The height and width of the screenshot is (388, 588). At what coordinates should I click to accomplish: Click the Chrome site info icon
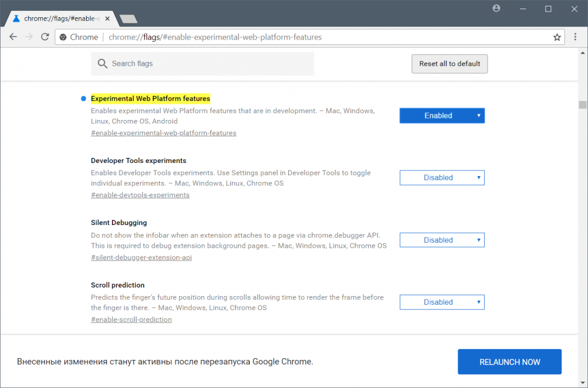63,37
